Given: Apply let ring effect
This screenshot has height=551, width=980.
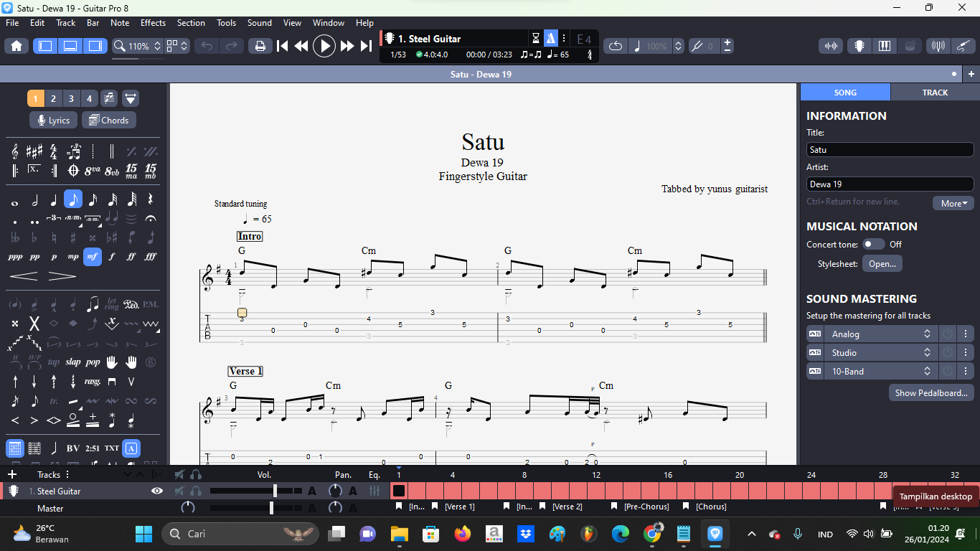Looking at the screenshot, I should (x=112, y=304).
